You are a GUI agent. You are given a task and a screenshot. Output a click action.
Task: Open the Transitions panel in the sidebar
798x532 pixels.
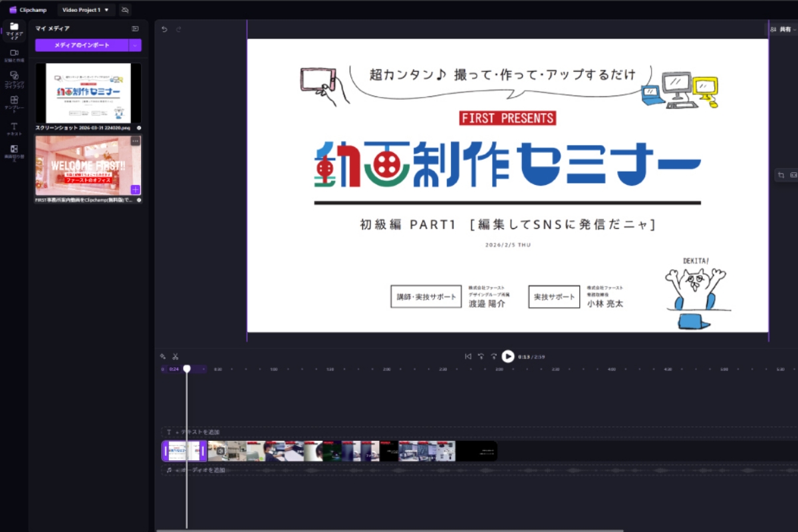14,152
